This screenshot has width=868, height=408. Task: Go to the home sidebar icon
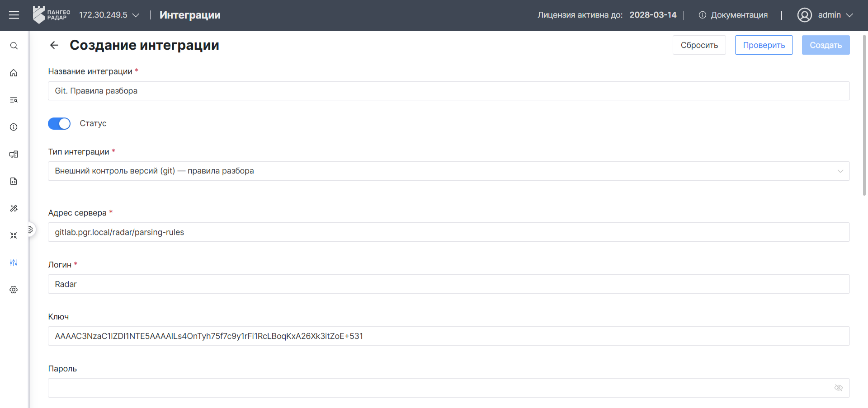click(14, 73)
